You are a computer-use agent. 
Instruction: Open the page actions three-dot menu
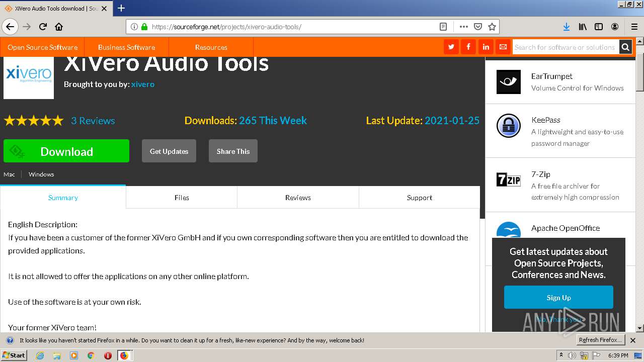[463, 27]
